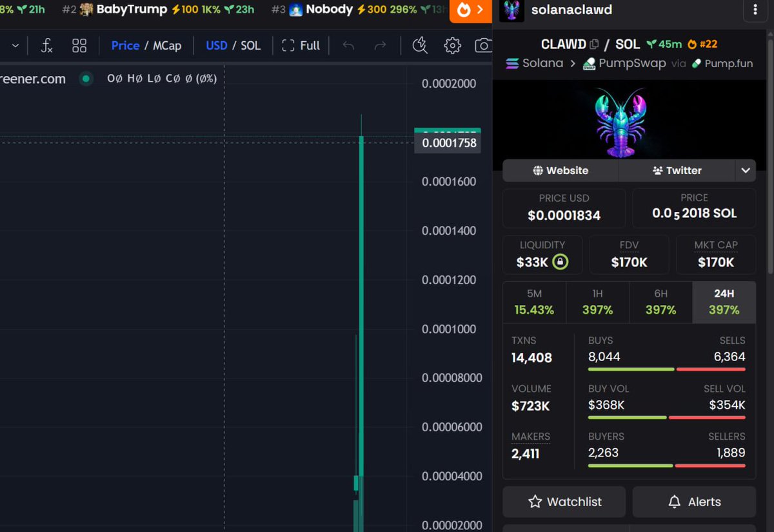
Task: Add CLAWD to the Watchlist
Action: [x=564, y=502]
